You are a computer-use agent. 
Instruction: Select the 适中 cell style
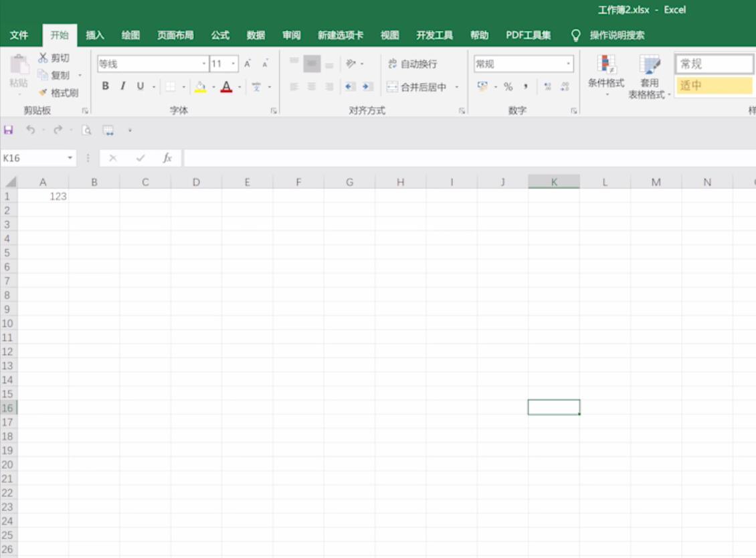point(714,86)
